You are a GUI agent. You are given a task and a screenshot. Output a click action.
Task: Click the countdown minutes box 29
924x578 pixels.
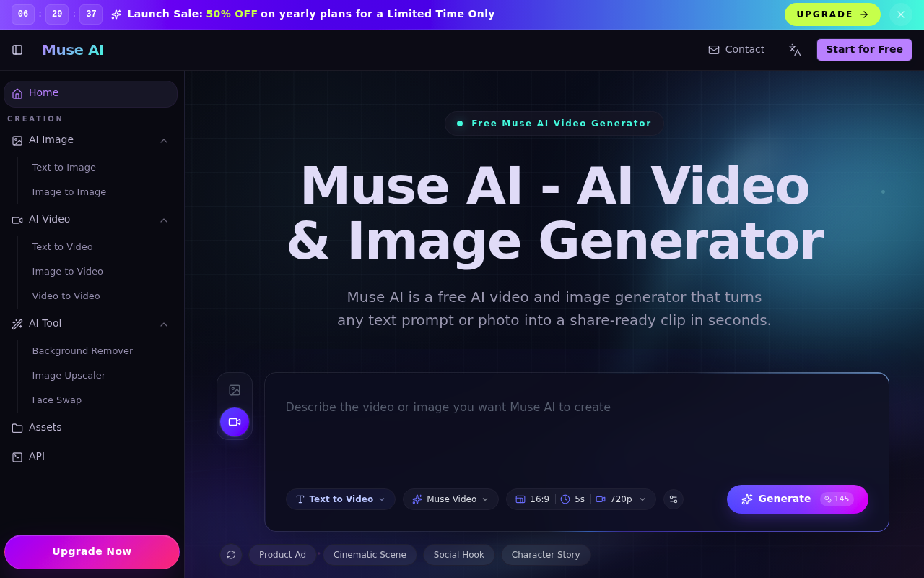click(x=57, y=14)
